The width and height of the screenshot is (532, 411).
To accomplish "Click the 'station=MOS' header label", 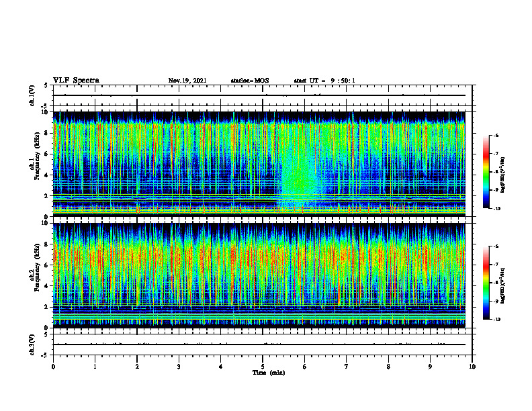I will 250,81.
